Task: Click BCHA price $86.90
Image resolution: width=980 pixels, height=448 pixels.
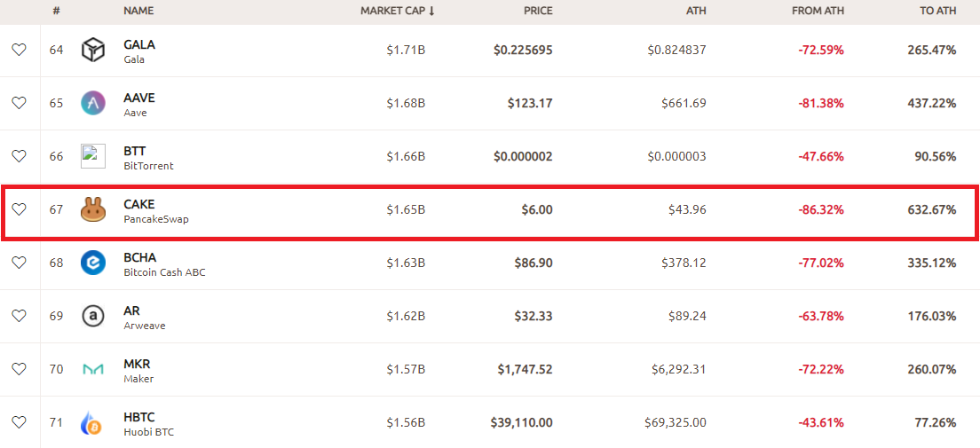Action: coord(533,263)
